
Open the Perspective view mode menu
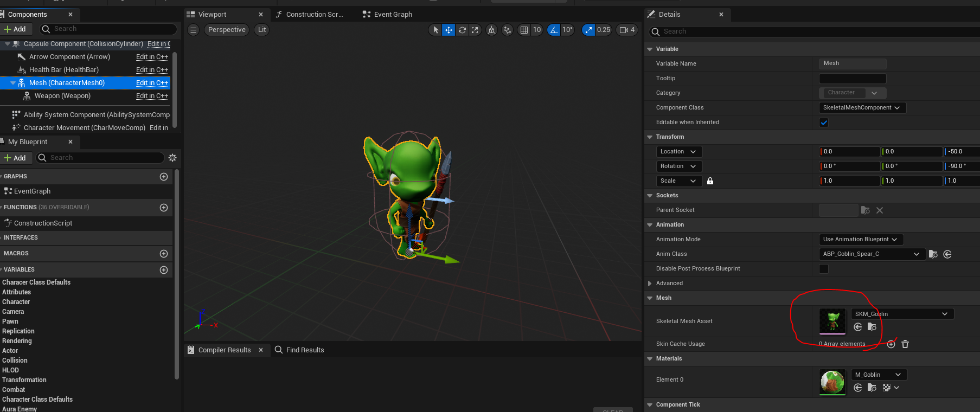(227, 30)
